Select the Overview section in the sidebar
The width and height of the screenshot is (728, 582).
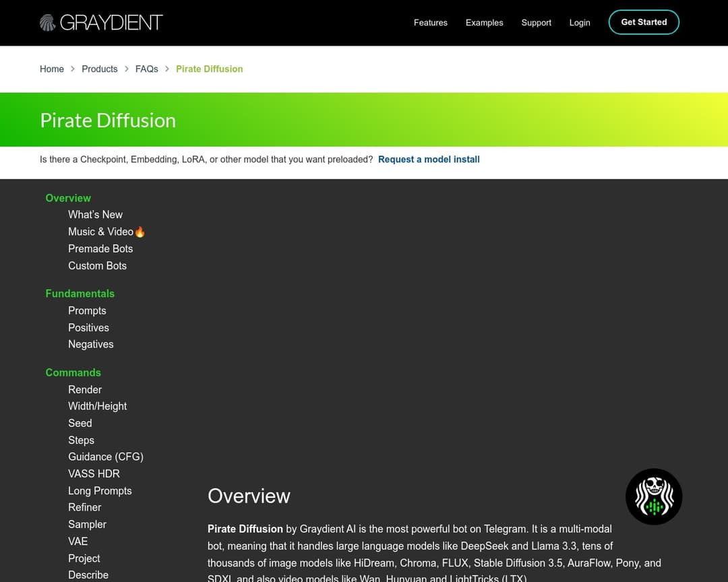[67, 198]
